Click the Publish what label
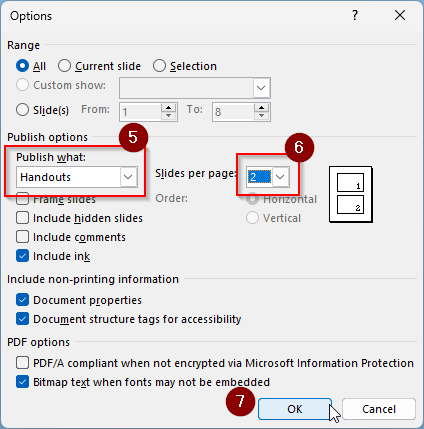This screenshot has height=429, width=424. coord(51,157)
